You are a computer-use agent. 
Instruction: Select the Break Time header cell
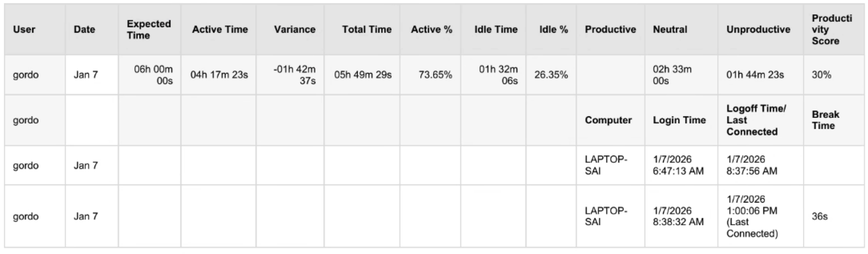click(825, 120)
